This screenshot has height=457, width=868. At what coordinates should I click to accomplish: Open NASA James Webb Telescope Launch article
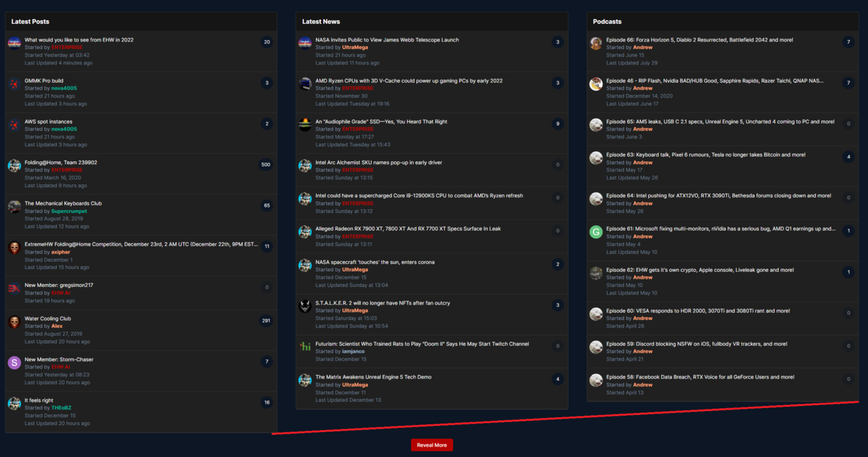tap(387, 40)
